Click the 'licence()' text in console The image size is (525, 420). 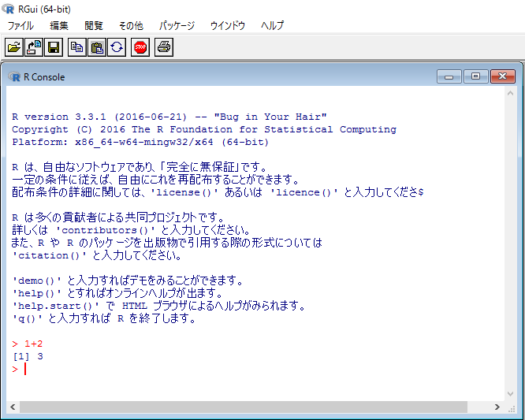[304, 192]
